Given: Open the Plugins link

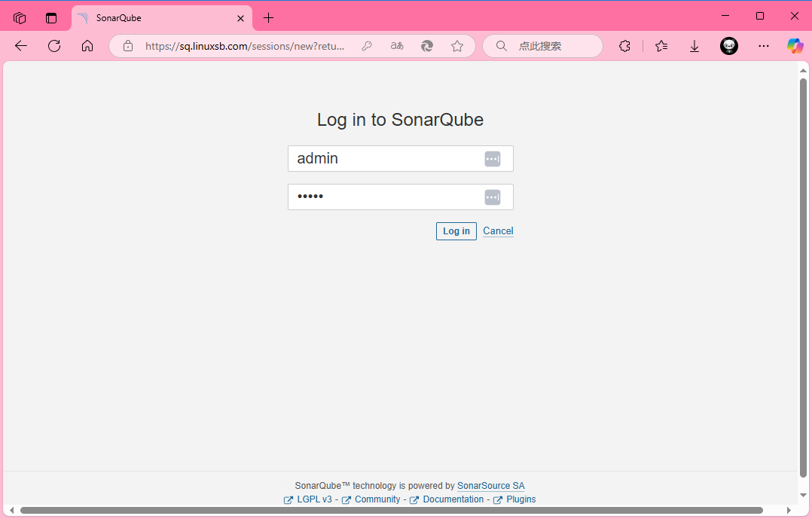Looking at the screenshot, I should coord(521,499).
